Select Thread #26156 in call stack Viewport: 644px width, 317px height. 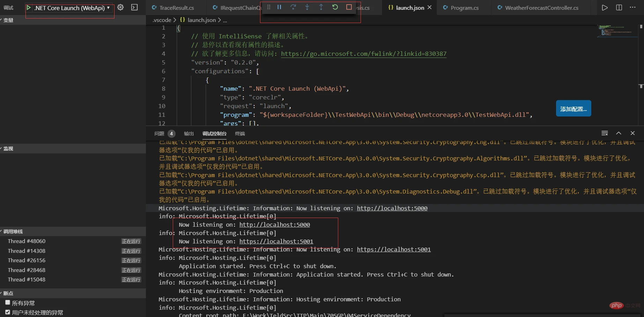pos(73,260)
